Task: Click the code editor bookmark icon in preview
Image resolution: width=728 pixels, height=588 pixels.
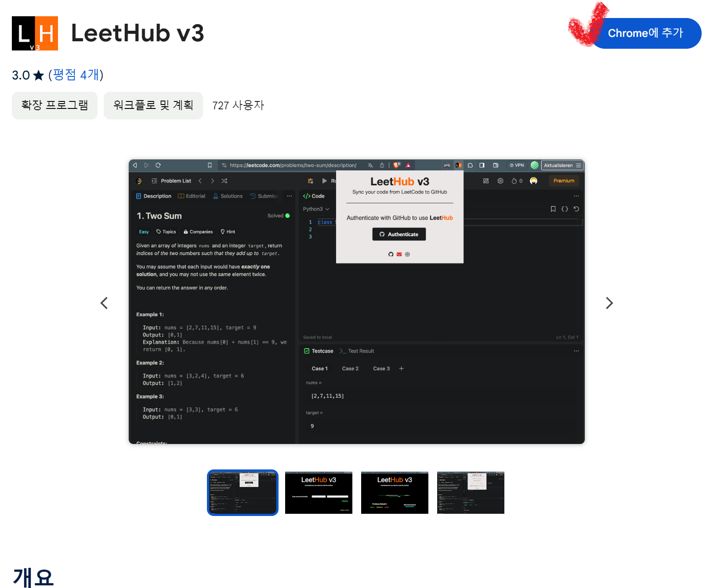Action: click(553, 209)
